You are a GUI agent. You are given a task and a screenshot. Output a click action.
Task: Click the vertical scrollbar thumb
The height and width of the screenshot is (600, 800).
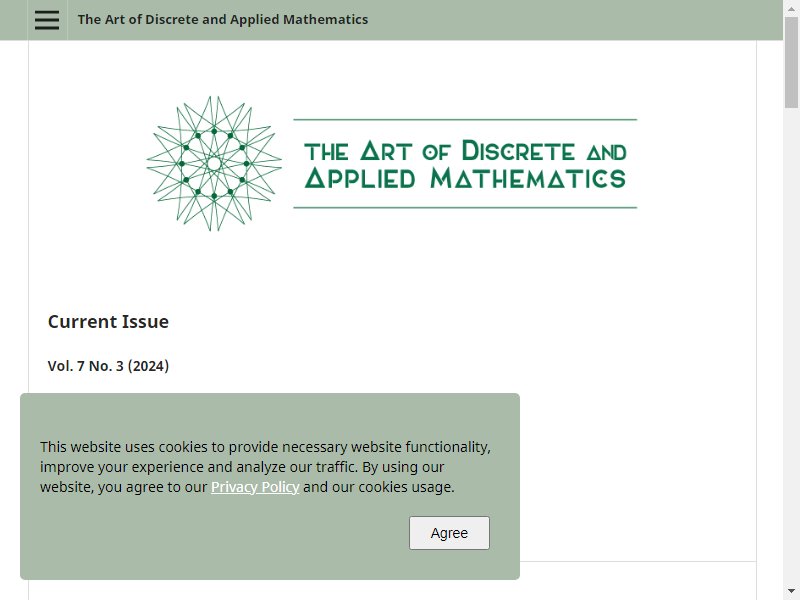point(791,62)
